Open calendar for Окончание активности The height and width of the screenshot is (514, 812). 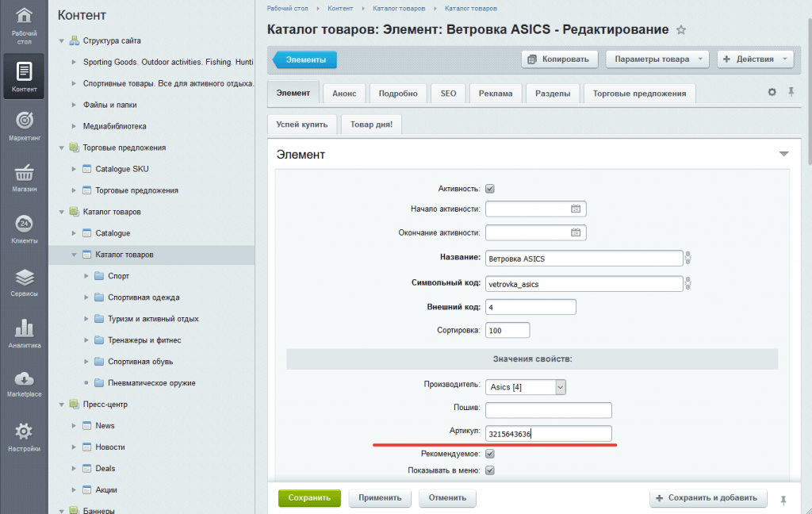coord(576,232)
